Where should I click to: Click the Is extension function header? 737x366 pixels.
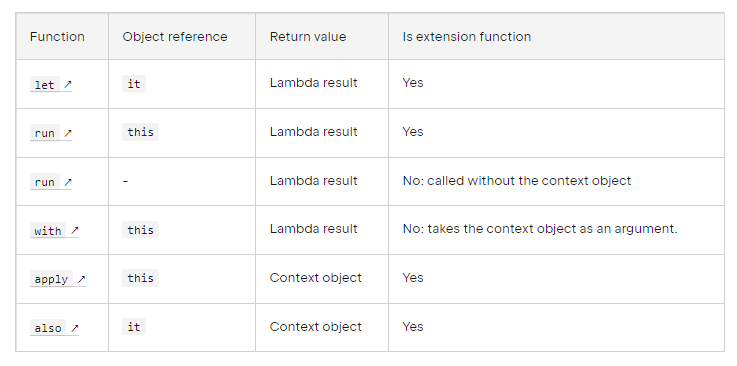pyautogui.click(x=467, y=37)
